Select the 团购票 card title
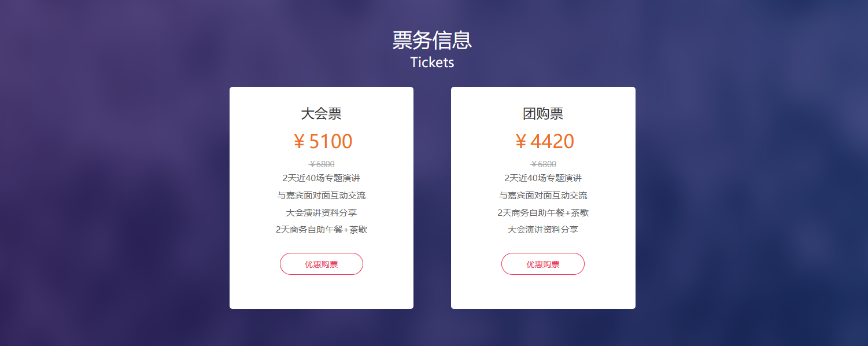 point(543,113)
